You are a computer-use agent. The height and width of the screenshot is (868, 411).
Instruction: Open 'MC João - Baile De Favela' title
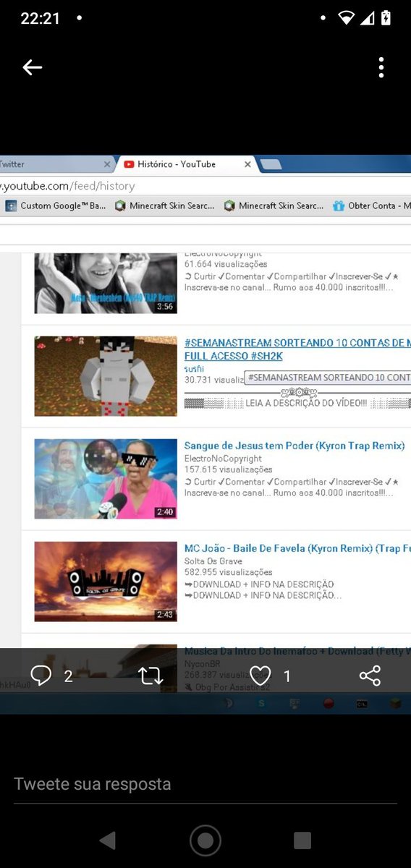[x=297, y=548]
